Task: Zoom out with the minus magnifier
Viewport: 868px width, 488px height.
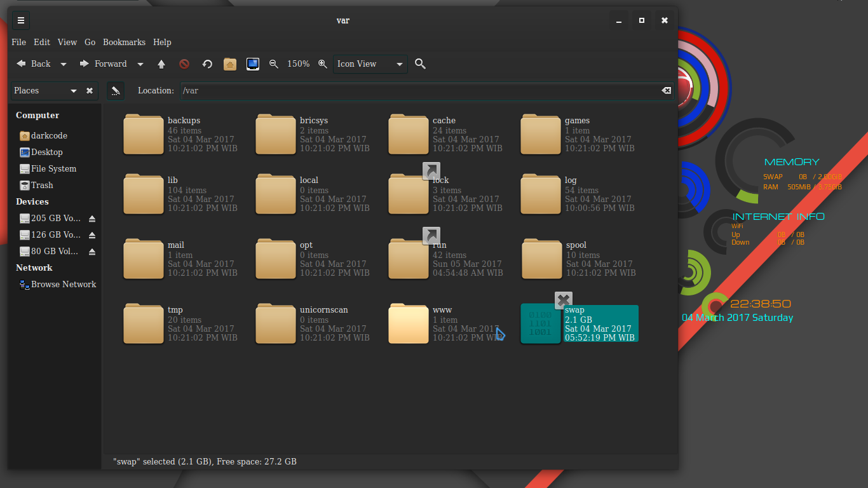Action: coord(274,64)
